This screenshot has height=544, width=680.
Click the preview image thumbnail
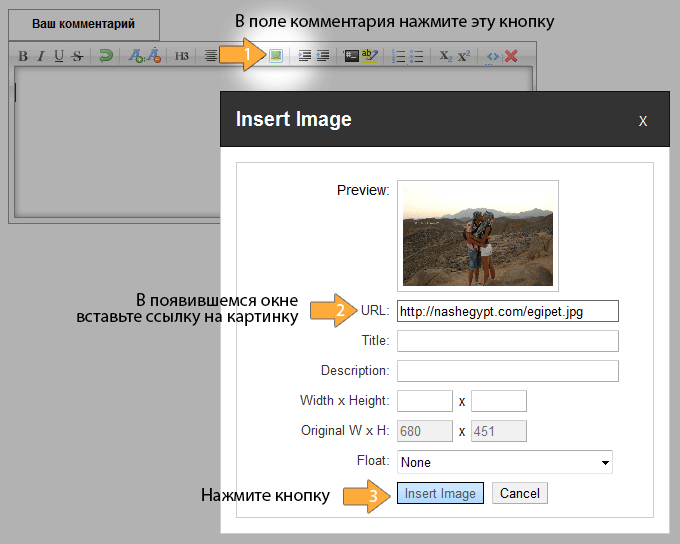477,235
